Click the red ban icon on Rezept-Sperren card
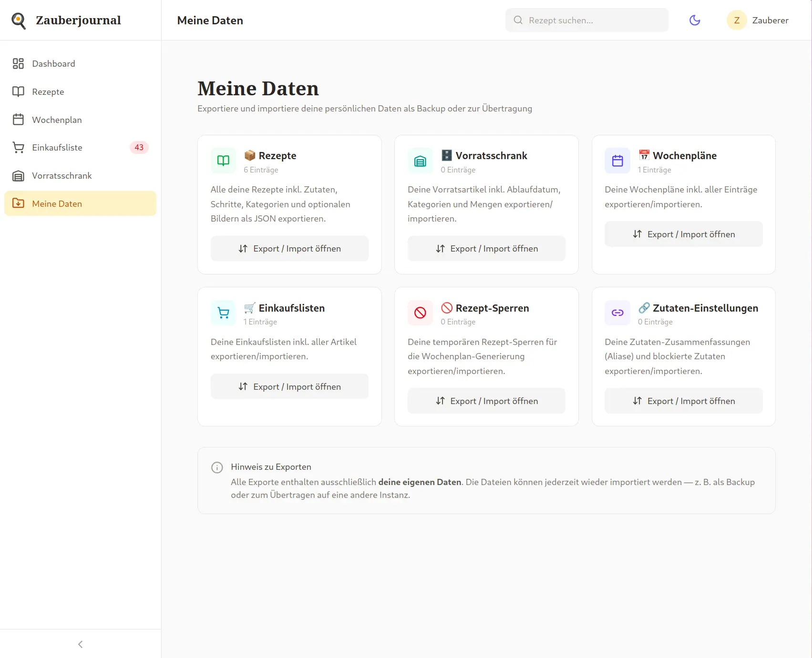The image size is (812, 658). (x=420, y=313)
